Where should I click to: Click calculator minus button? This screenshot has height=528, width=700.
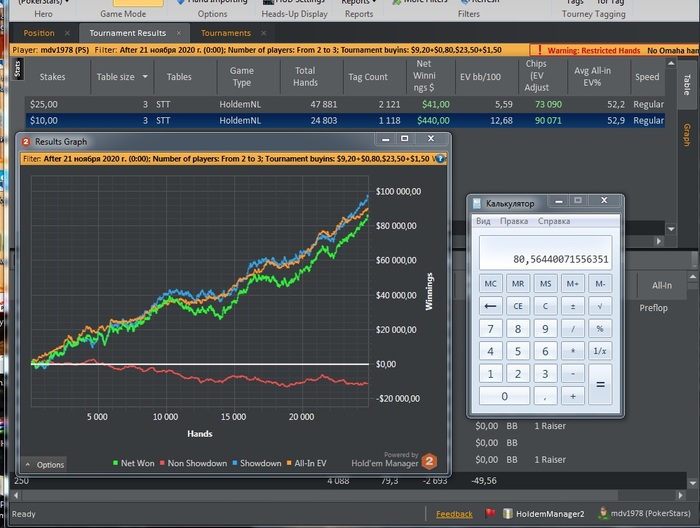click(573, 373)
